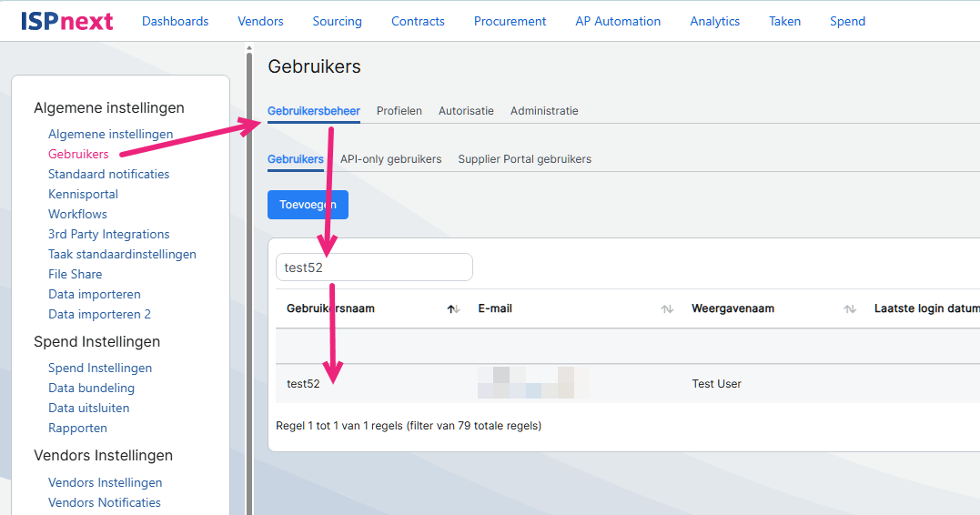Sort by E-mail column sort icon
Viewport: 980px width, 515px height.
tap(667, 309)
